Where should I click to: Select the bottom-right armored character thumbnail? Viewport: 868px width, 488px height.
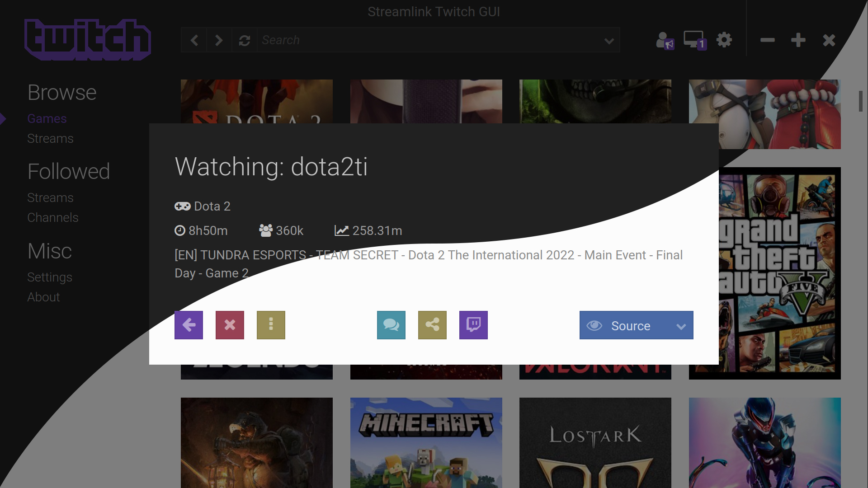[764, 443]
